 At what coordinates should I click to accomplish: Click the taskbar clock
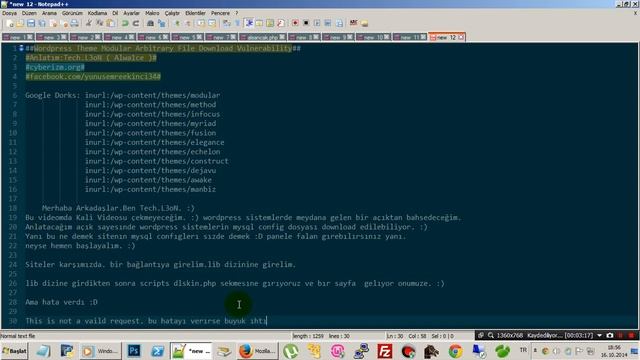pyautogui.click(x=614, y=351)
